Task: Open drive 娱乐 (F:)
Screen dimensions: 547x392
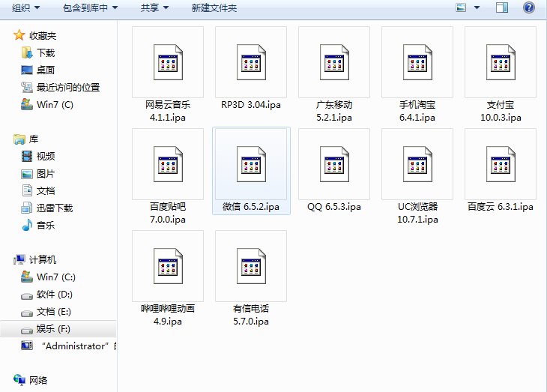Action: (x=53, y=329)
